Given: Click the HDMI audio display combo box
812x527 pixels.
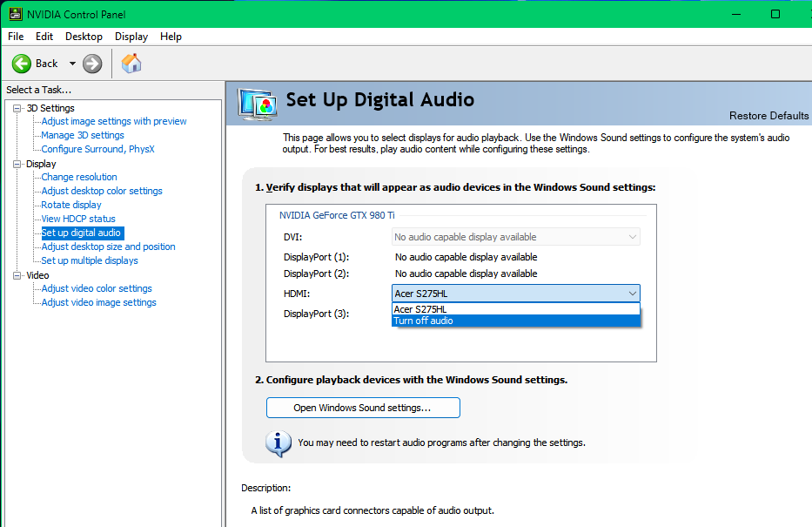Looking at the screenshot, I should point(516,294).
